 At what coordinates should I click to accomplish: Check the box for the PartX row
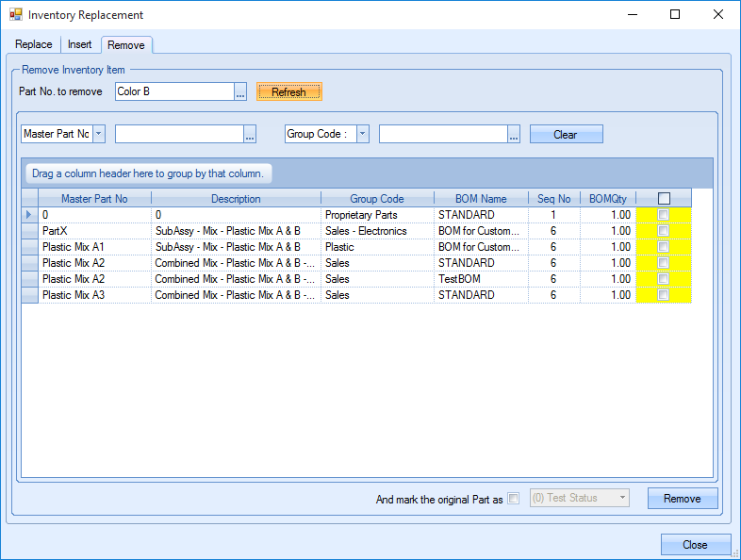664,231
